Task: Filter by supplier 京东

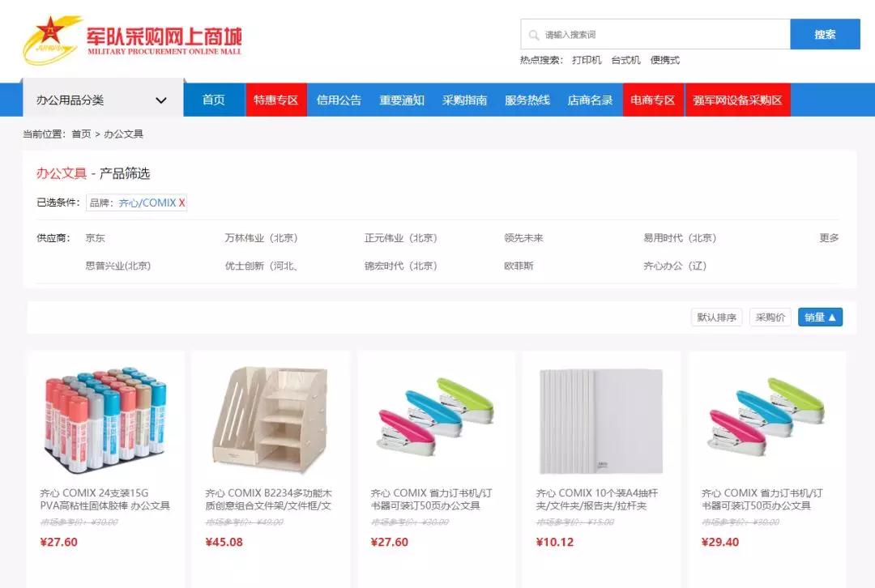Action: [x=95, y=238]
